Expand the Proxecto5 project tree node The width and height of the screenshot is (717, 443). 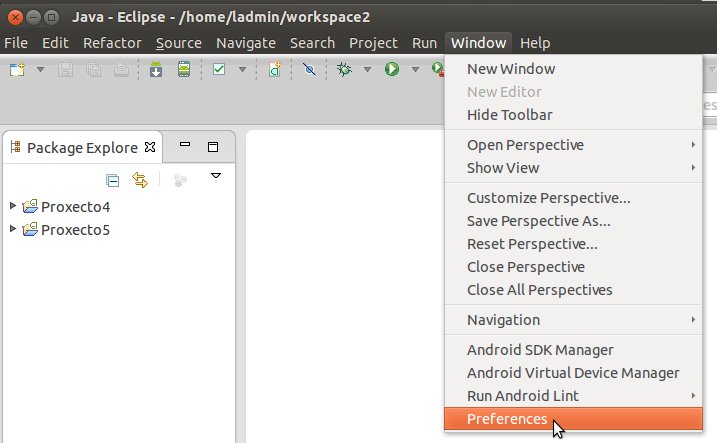coord(13,228)
